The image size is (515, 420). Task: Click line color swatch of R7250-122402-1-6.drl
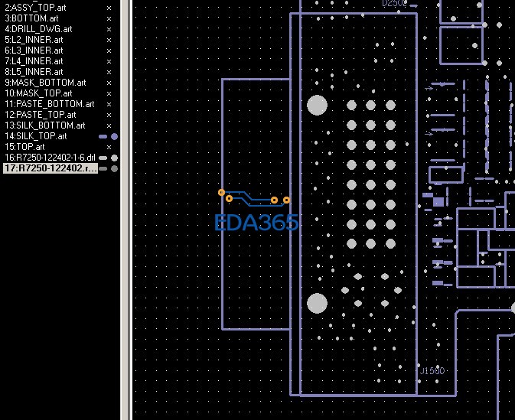103,158
